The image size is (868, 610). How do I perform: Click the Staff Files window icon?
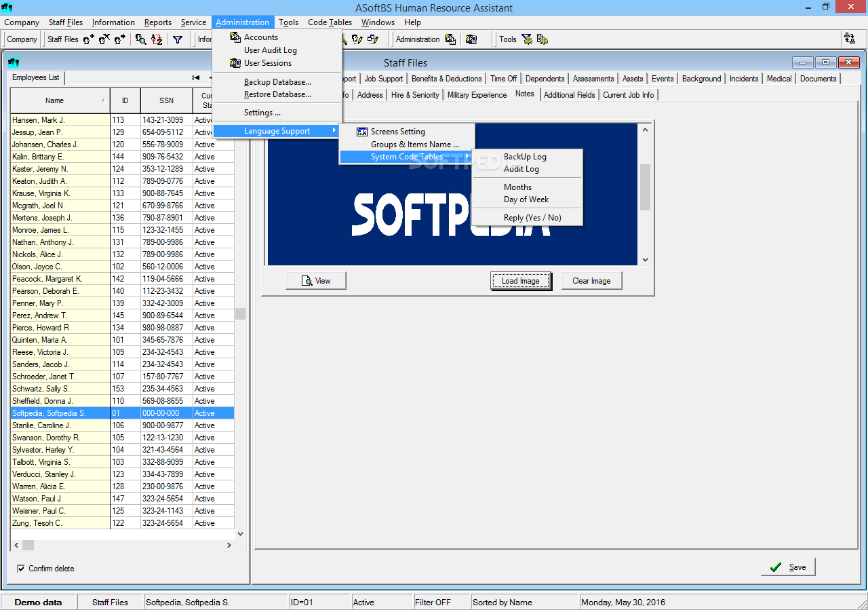[14, 62]
